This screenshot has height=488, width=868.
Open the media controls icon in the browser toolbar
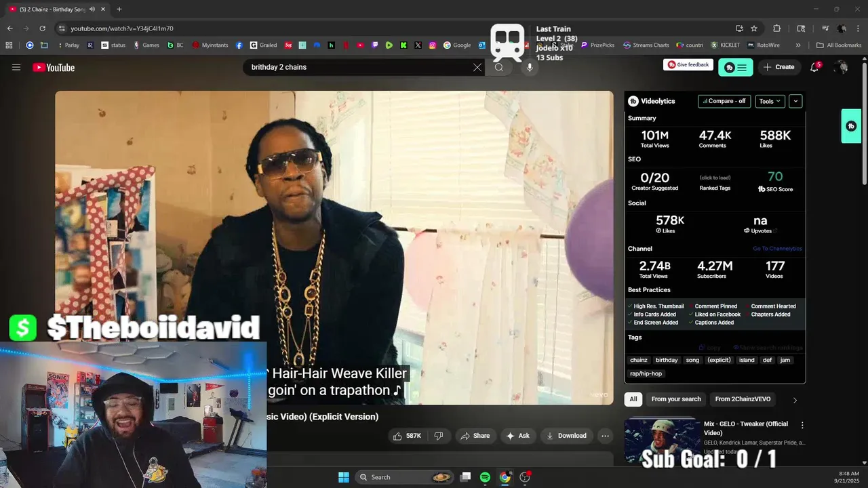click(x=825, y=28)
